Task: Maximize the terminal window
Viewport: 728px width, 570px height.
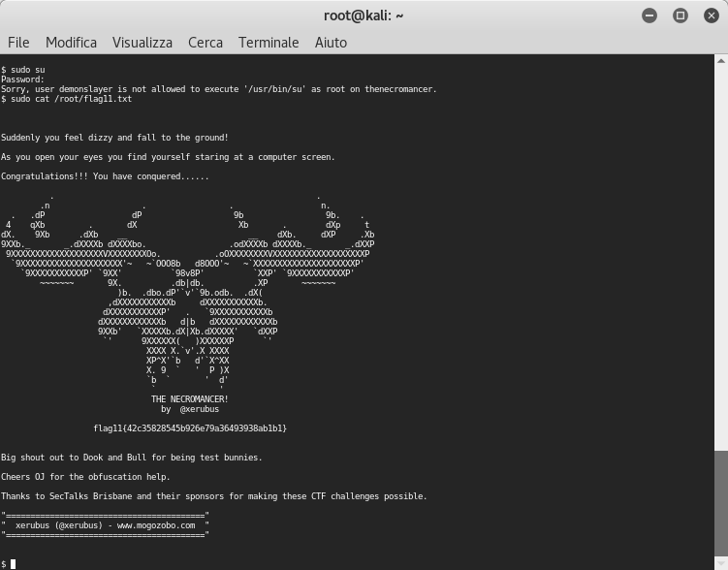Action: click(x=681, y=16)
